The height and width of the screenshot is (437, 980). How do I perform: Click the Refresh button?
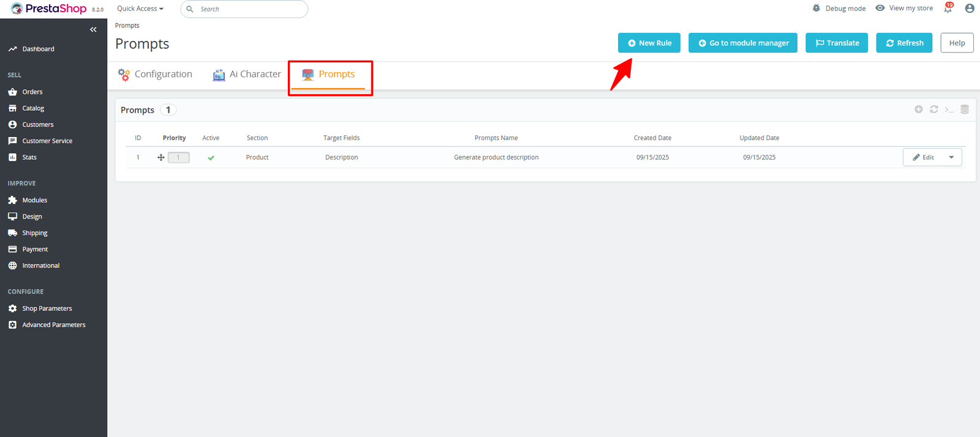[904, 43]
